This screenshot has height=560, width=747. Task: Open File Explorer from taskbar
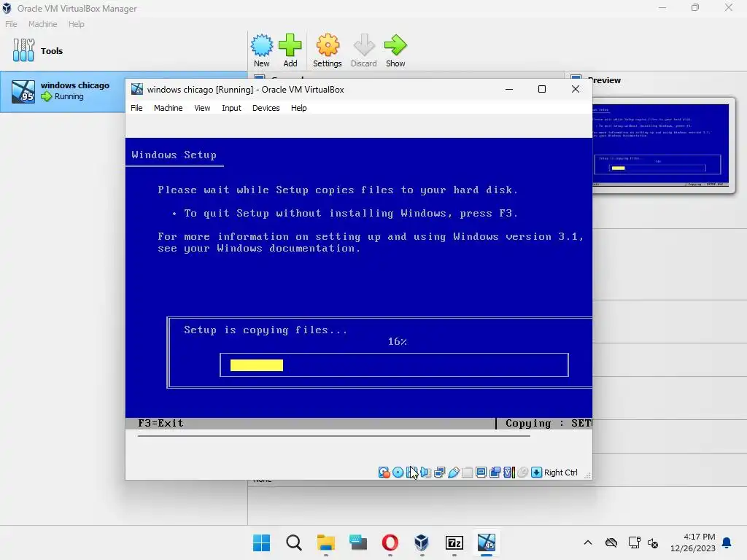tap(326, 542)
